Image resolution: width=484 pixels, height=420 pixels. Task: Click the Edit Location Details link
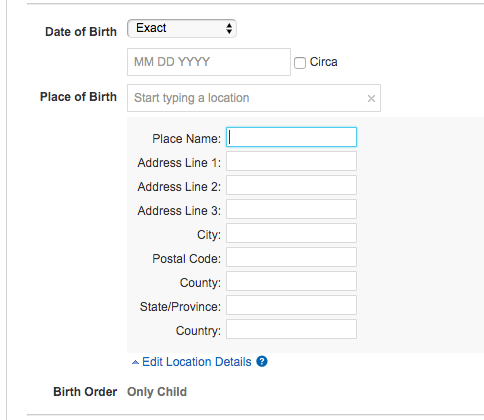197,362
